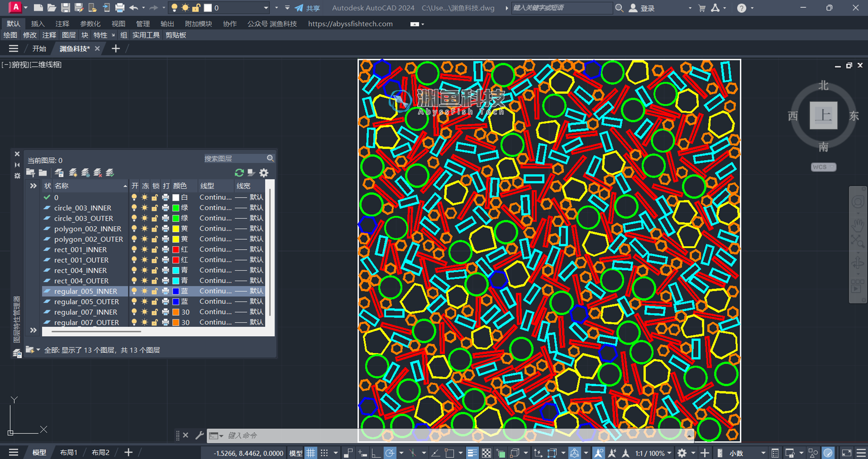Click the 登录 sign-in button

click(642, 8)
